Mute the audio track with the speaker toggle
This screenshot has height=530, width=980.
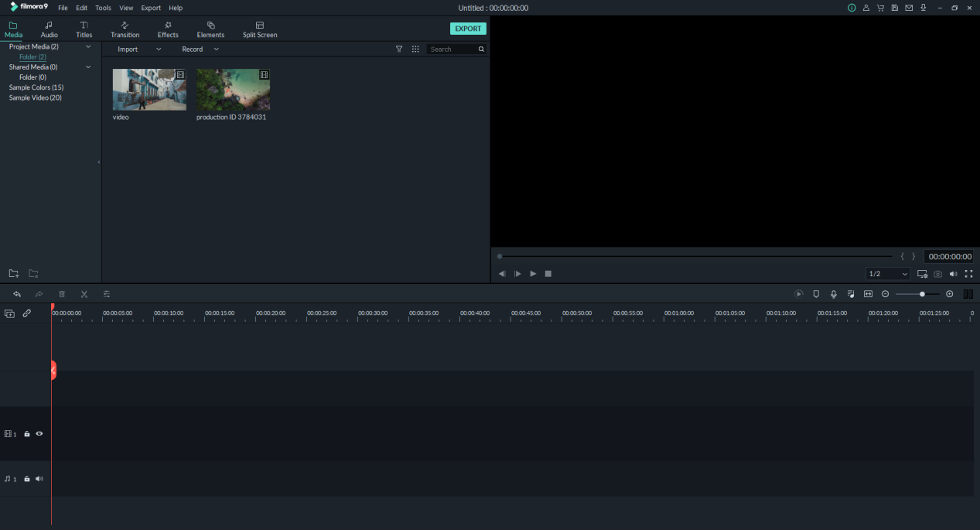tap(39, 478)
